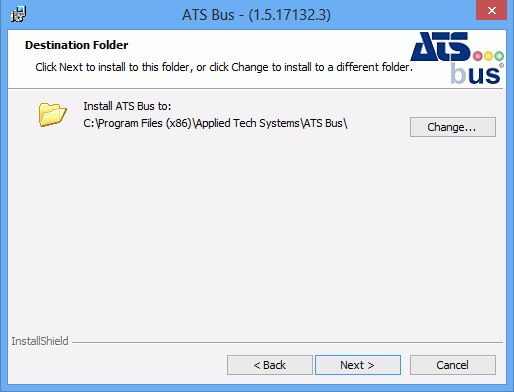Click the ATS logo lettering

440,47
